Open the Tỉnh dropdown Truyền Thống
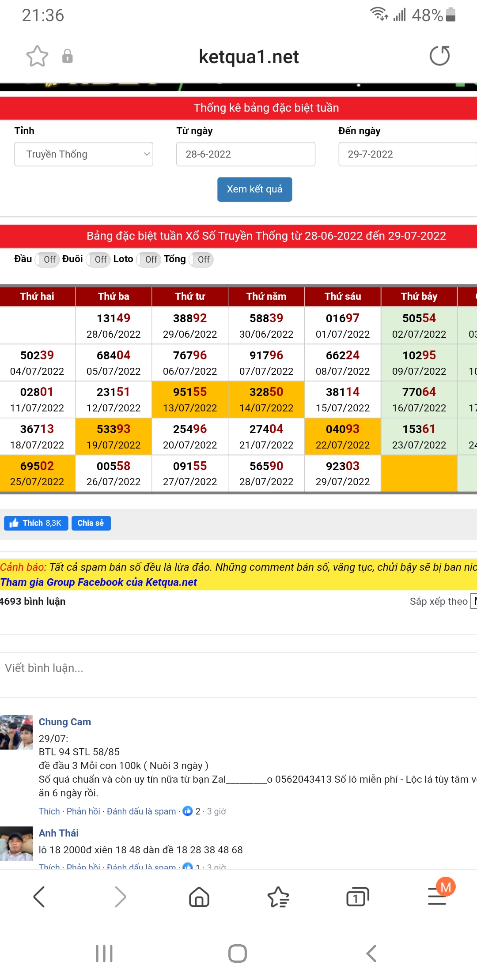This screenshot has width=477, height=980. (83, 154)
